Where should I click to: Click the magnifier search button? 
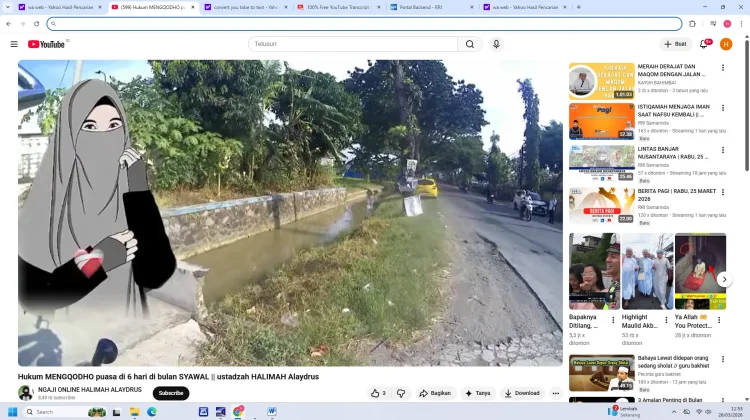pyautogui.click(x=470, y=44)
